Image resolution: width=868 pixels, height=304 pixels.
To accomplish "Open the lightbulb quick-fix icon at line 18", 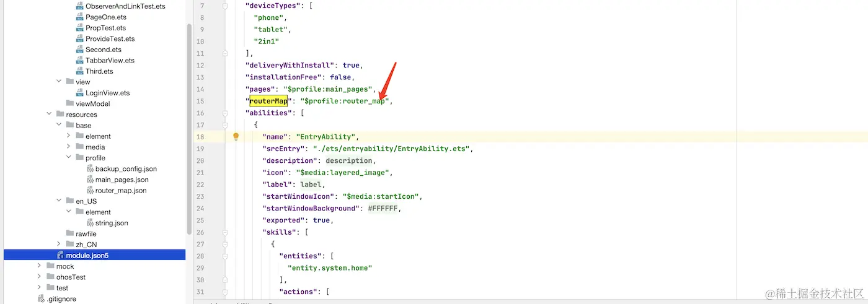I will (x=236, y=136).
